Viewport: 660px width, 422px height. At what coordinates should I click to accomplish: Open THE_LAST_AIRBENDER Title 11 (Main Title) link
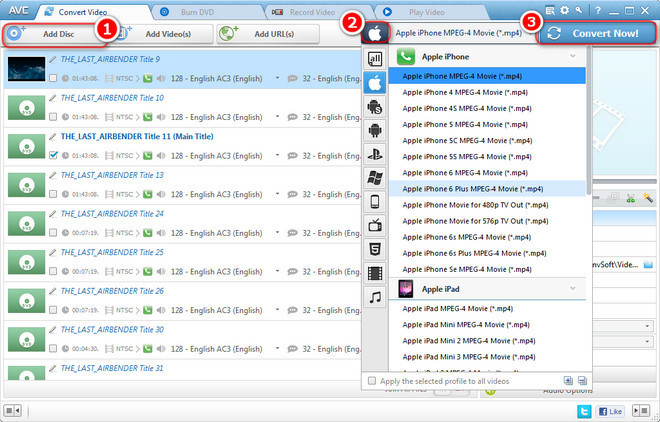pyautogui.click(x=137, y=137)
